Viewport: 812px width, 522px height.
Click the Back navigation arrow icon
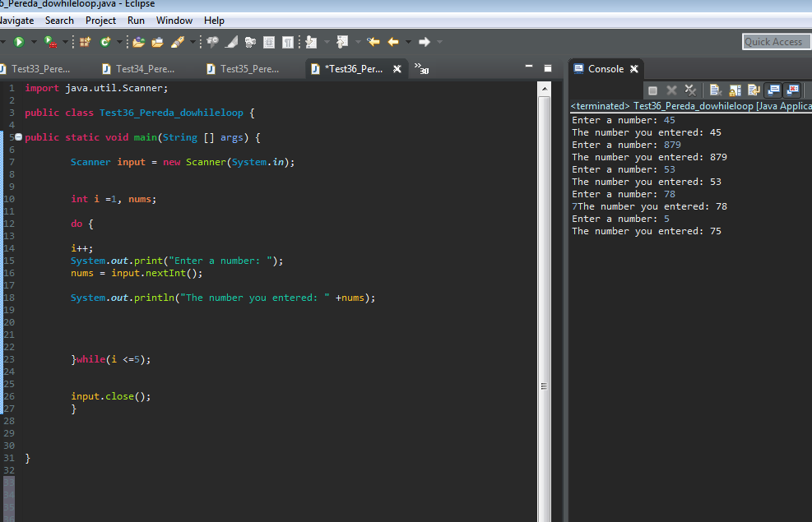point(392,41)
